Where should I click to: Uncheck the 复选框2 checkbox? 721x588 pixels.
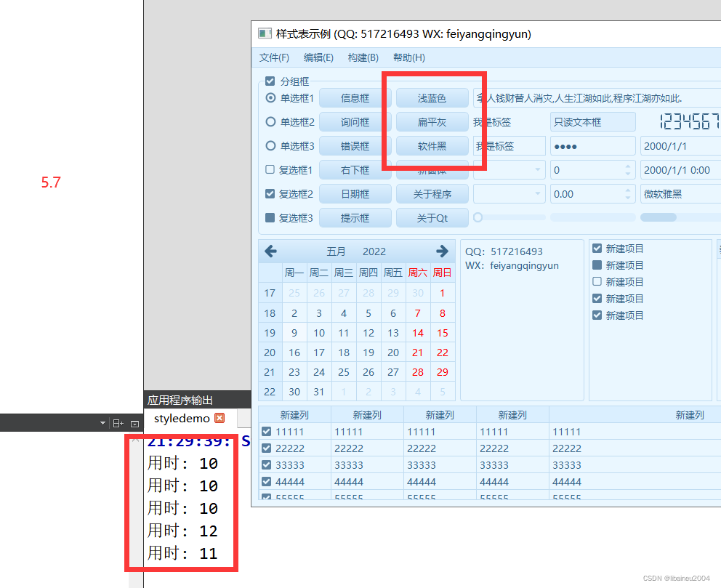pyautogui.click(x=270, y=193)
